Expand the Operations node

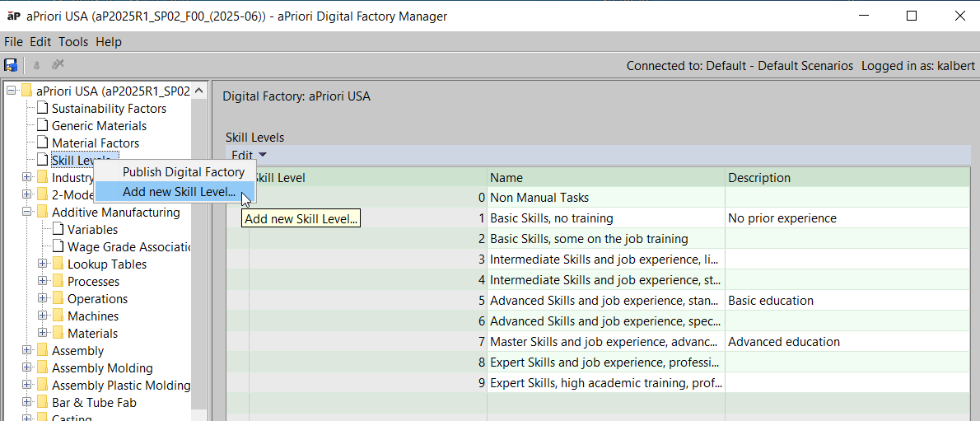(x=43, y=299)
